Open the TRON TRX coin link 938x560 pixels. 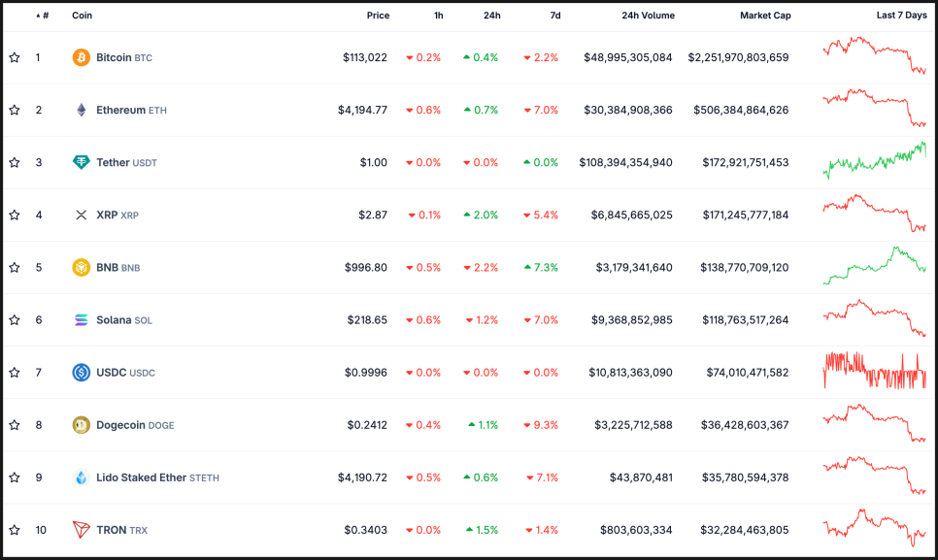pos(122,530)
